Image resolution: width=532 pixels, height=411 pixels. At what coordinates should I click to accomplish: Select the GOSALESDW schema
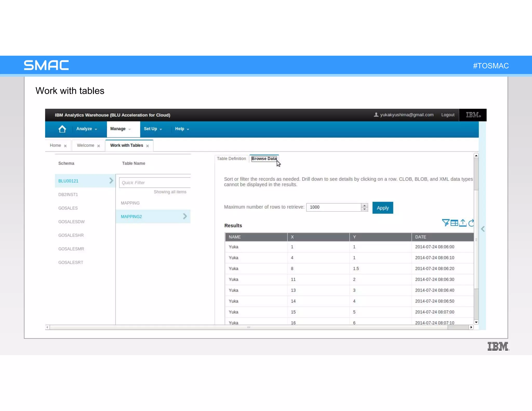tap(71, 222)
